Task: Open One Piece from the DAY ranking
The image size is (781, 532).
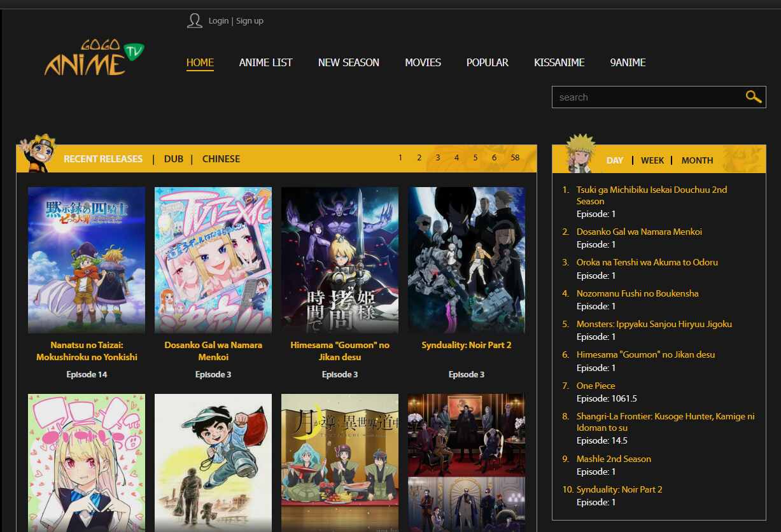Action: [x=595, y=386]
